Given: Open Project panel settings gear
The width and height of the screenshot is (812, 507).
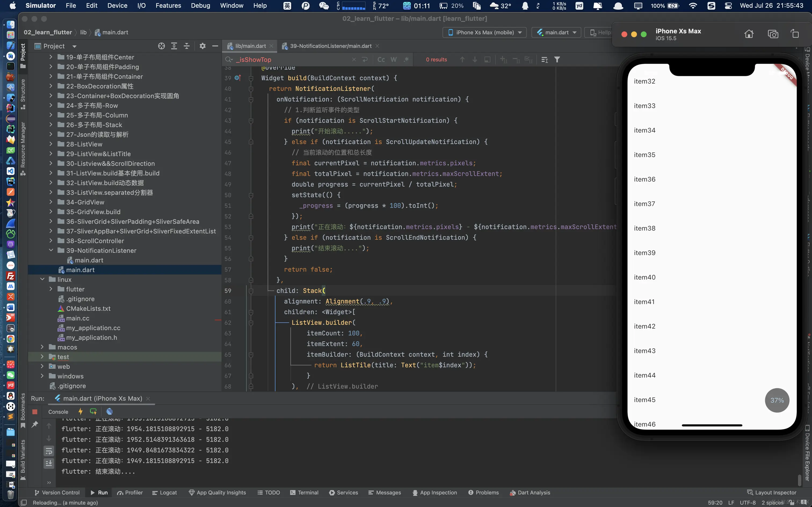Looking at the screenshot, I should coord(202,46).
